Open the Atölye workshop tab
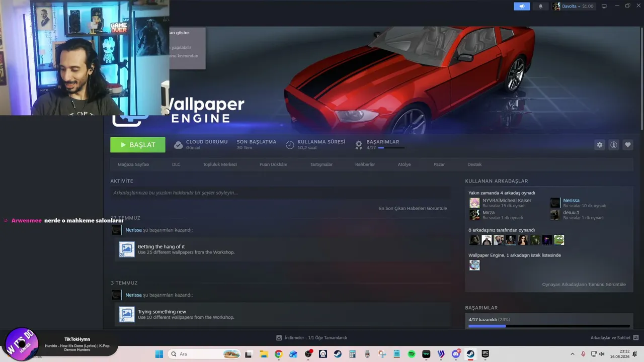Image resolution: width=644 pixels, height=362 pixels. [404, 164]
